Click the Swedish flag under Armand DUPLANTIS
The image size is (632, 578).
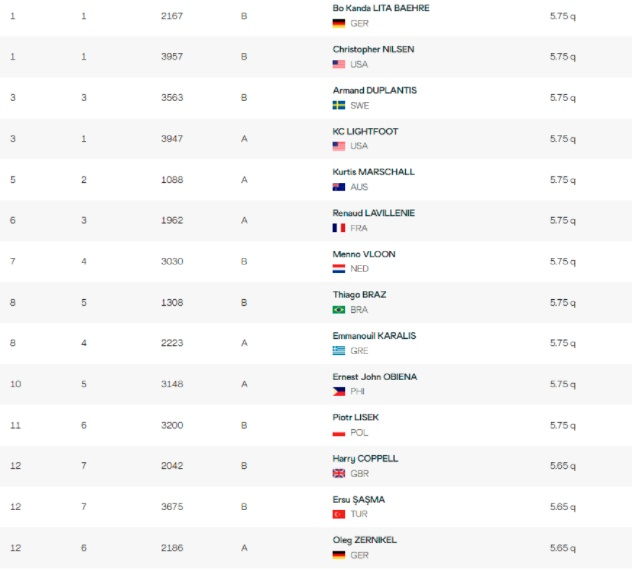tap(339, 106)
